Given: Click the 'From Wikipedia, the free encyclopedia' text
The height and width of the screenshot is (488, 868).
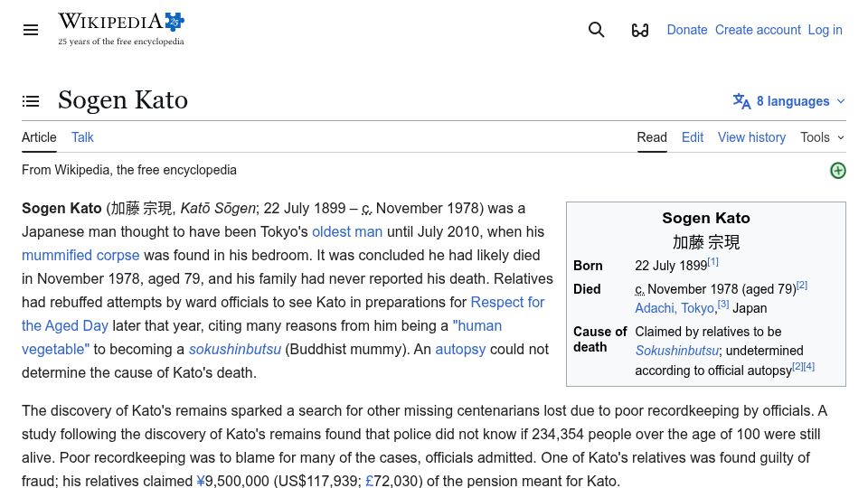Looking at the screenshot, I should pos(129,170).
